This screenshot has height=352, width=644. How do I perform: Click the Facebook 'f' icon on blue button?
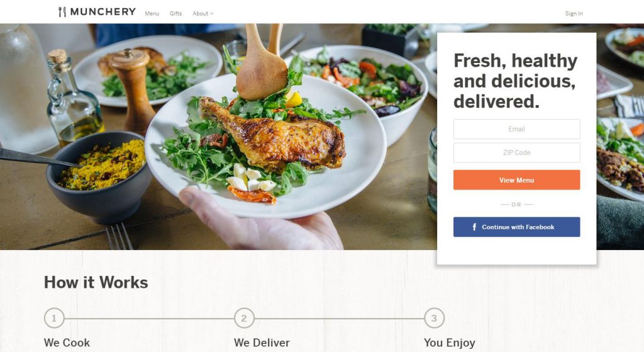[x=474, y=227]
